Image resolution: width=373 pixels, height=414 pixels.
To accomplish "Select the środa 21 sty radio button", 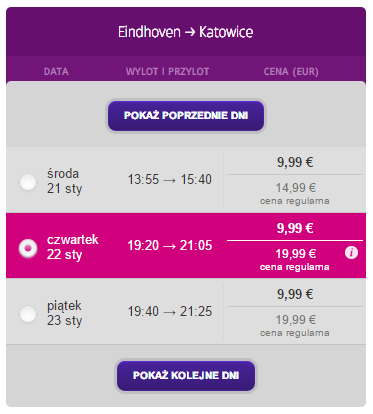I will click(28, 182).
